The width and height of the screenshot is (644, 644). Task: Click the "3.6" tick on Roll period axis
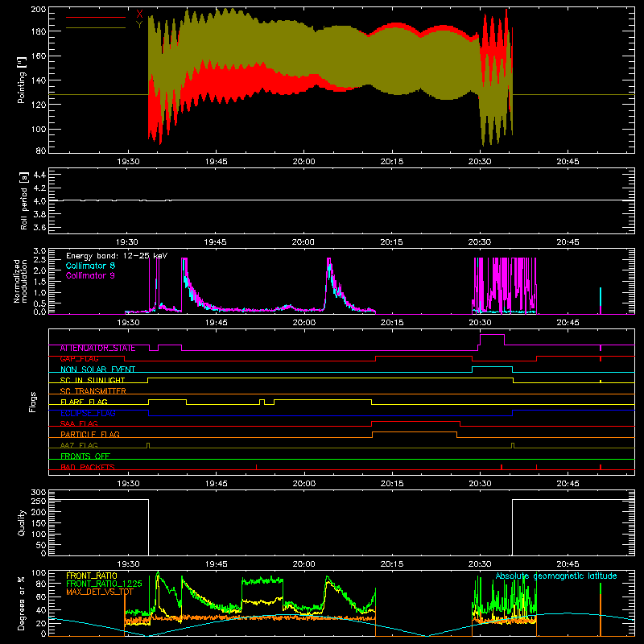coord(39,228)
